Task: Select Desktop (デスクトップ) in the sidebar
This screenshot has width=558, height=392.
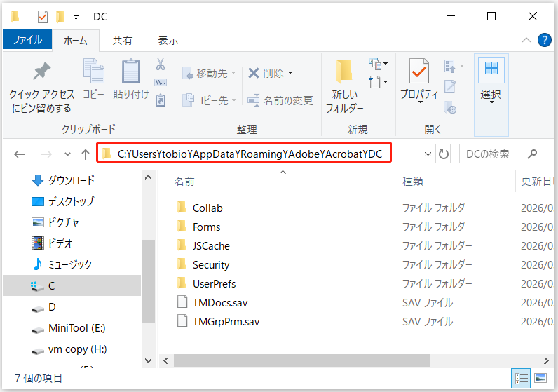Action: click(x=63, y=201)
